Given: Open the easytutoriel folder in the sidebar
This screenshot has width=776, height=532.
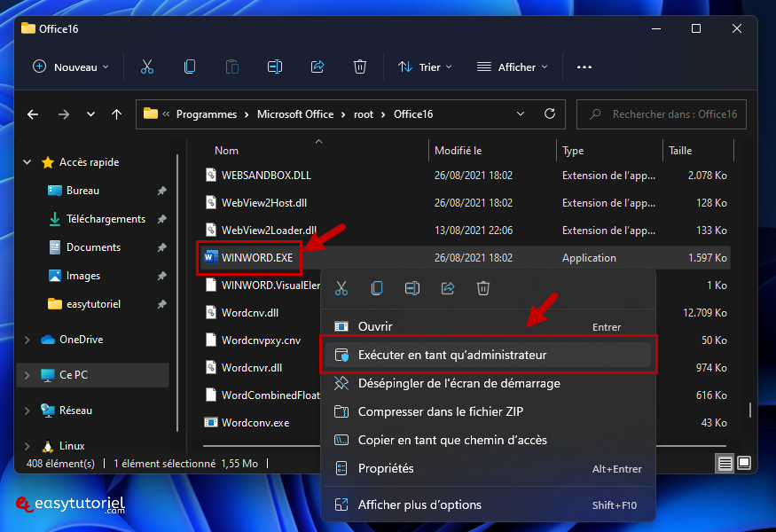Looking at the screenshot, I should [93, 304].
